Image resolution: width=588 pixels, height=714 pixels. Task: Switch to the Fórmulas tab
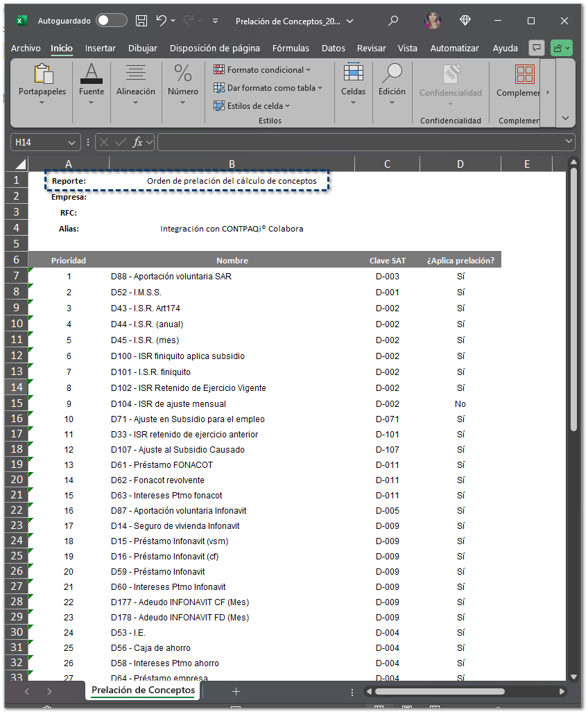(291, 48)
